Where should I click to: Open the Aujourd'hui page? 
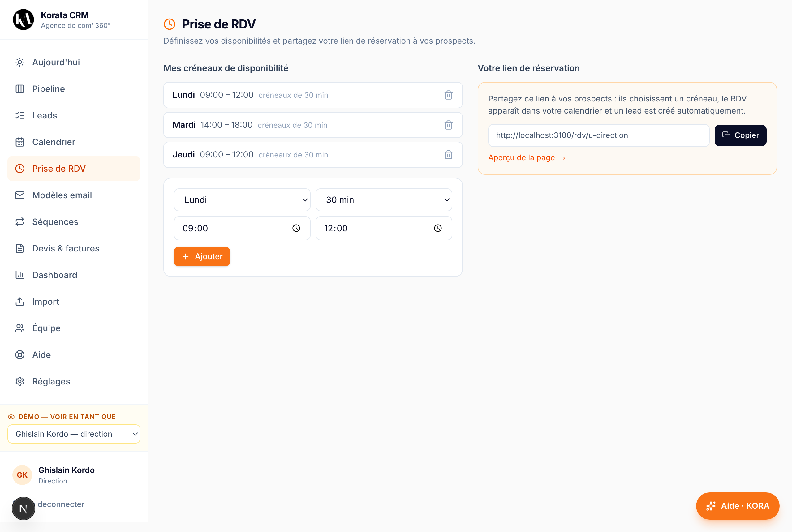click(x=74, y=62)
